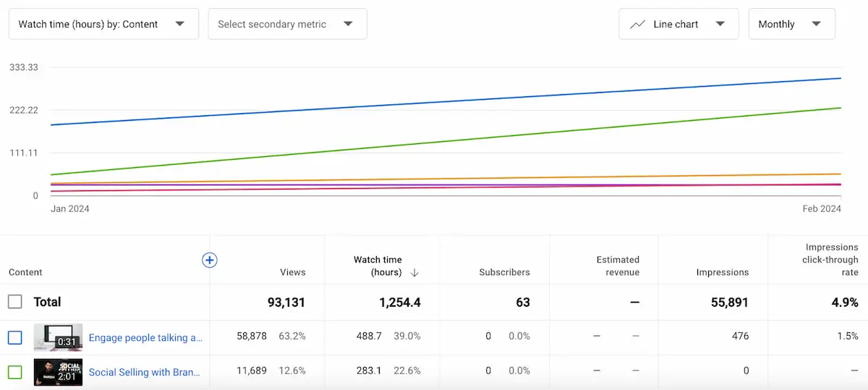Click the descending sort arrow by Watch time
The image size is (868, 390).
(x=414, y=273)
